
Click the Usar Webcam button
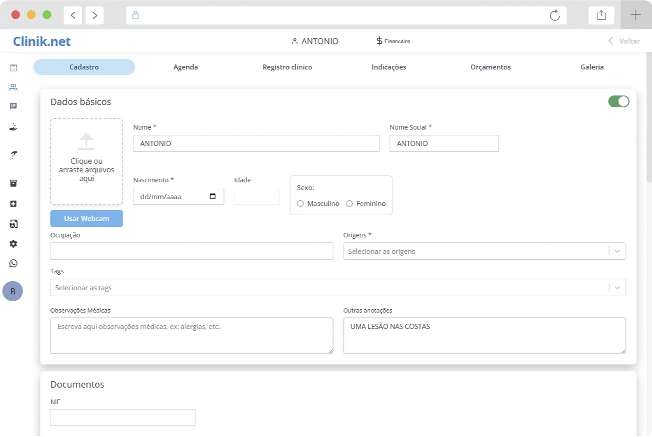pos(86,218)
